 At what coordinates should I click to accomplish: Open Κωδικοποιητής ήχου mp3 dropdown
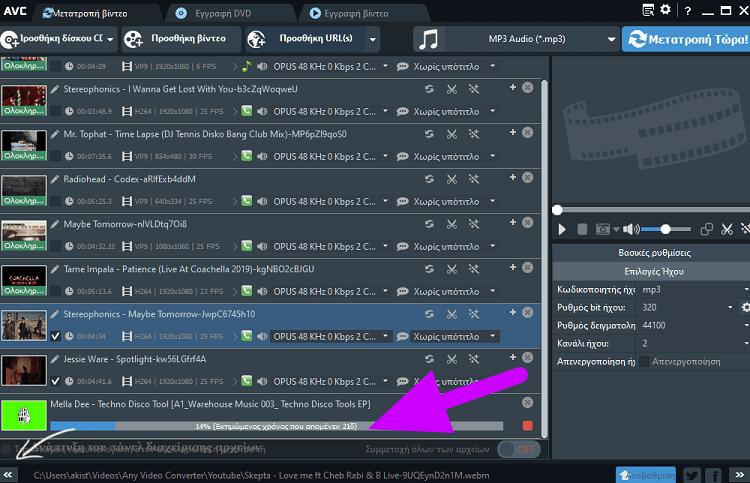[694, 289]
